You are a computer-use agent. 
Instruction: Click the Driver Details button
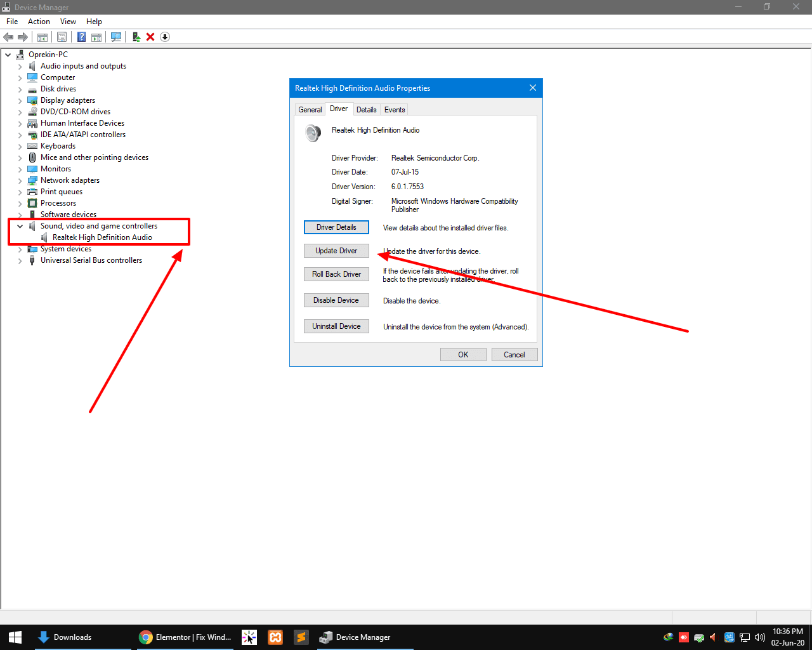[x=336, y=227]
